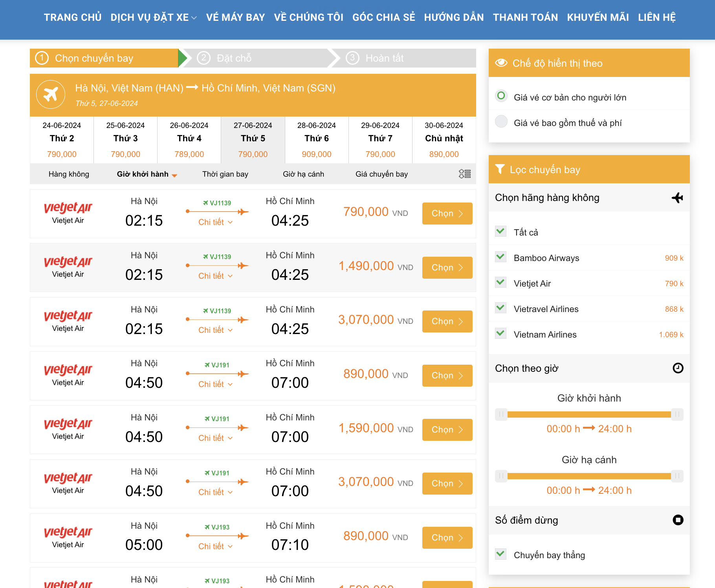Click step 1 circle icon Chọn chuyến bay
Screen dimensions: 715x588
[x=42, y=58]
